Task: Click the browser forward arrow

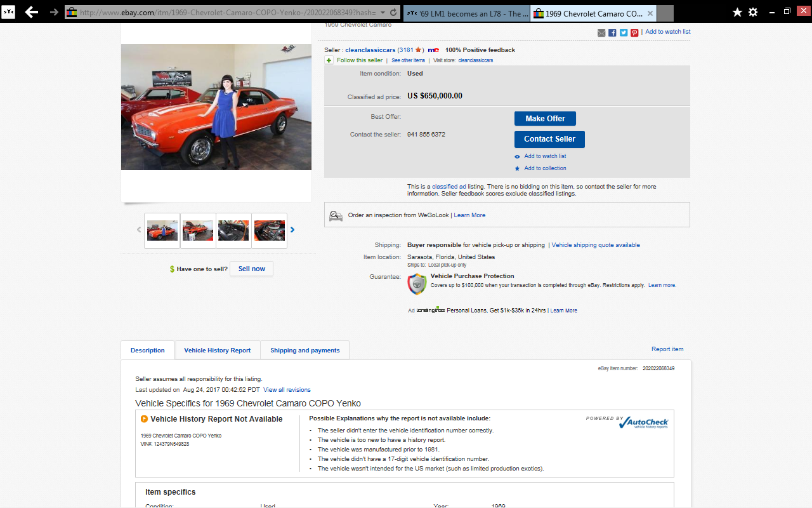Action: pos(53,12)
